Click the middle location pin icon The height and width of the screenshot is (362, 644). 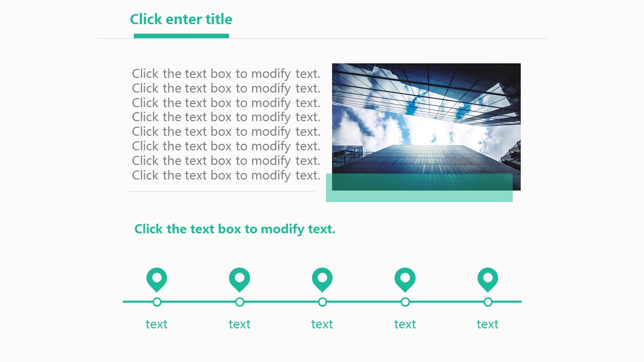tap(322, 279)
